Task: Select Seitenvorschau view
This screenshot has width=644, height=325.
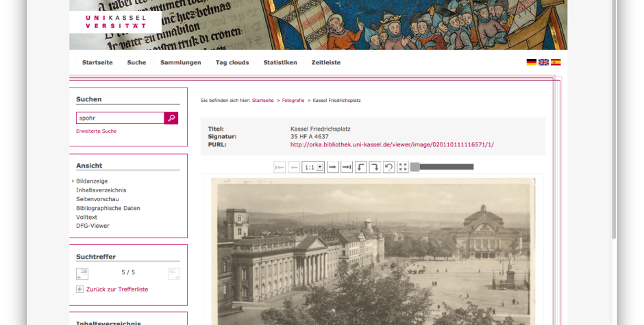Action: coord(97,199)
